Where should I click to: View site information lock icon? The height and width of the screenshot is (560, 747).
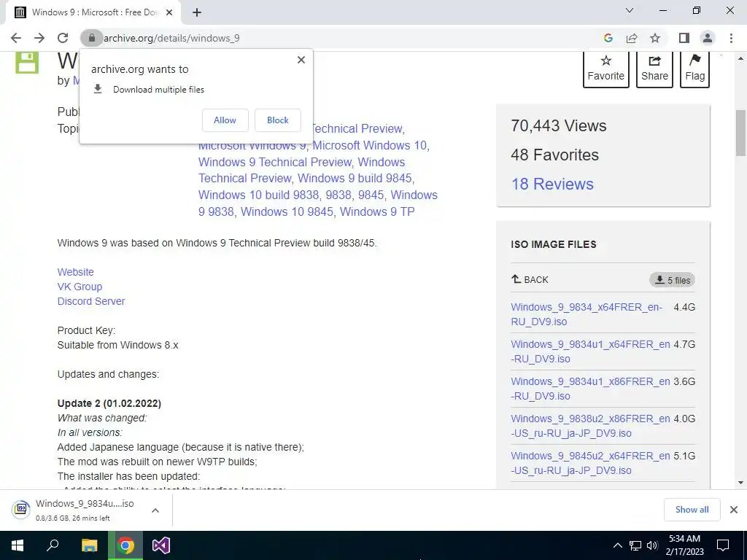(91, 38)
